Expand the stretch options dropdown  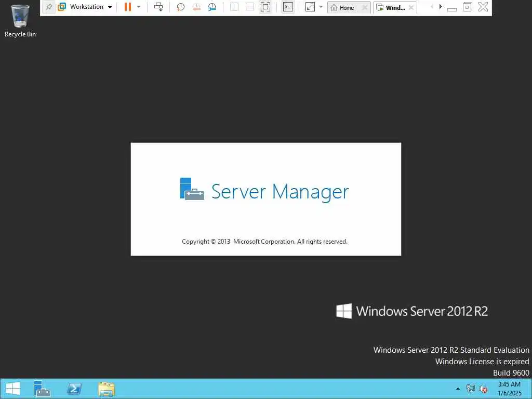click(x=321, y=7)
